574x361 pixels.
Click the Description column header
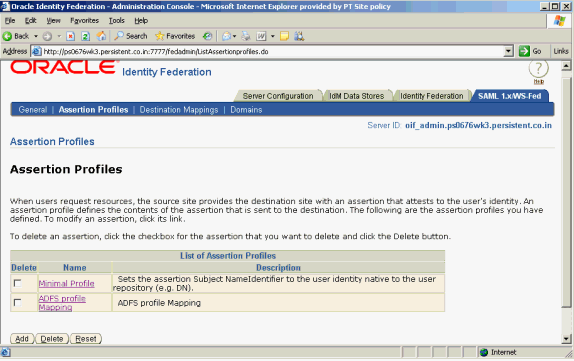(278, 268)
